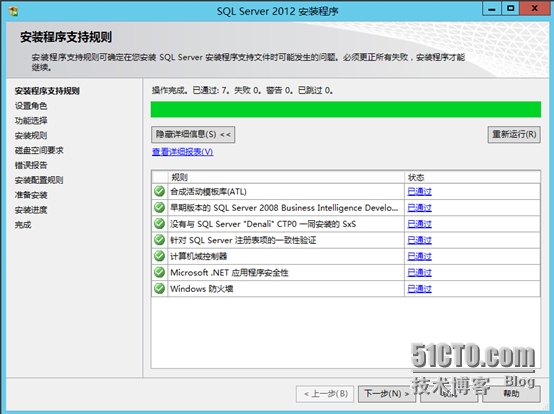Select 磁盘空间要求 step in left navigation
554x414 pixels.
point(39,150)
